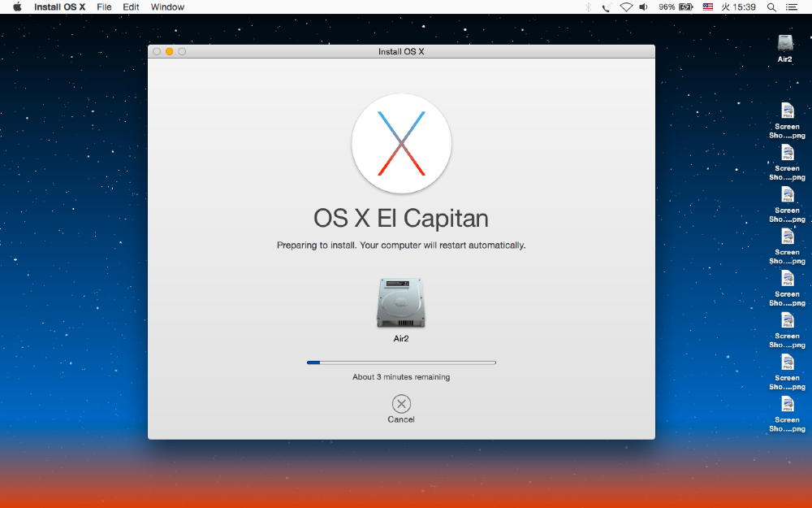The height and width of the screenshot is (508, 812).
Task: Open the US flag input source menu
Action: pos(707,7)
